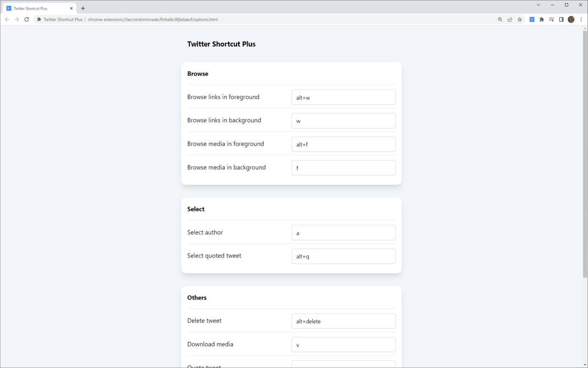The width and height of the screenshot is (588, 368).
Task: Edit the Download media shortcut field
Action: pyautogui.click(x=344, y=345)
